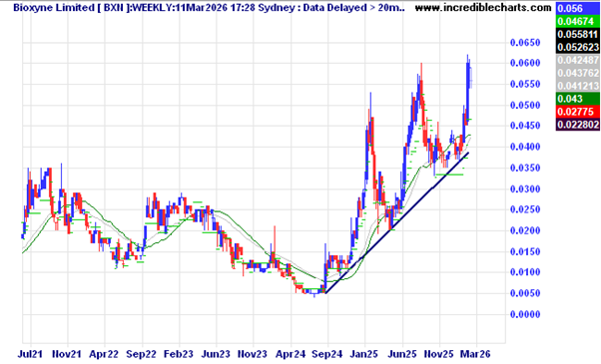Image resolution: width=601 pixels, height=364 pixels.
Task: Click the Jun23 date axis label
Action: 216,354
